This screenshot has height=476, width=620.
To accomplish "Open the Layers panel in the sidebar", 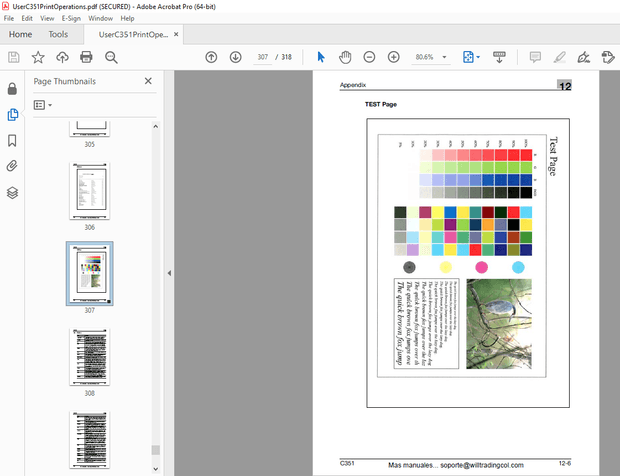I will click(x=12, y=193).
